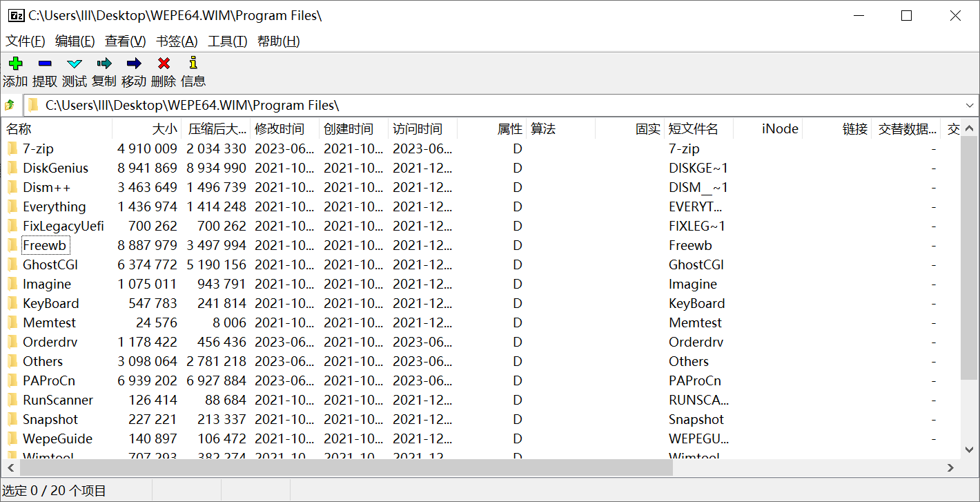Click size value 4 910 009
The height and width of the screenshot is (502, 980).
pos(147,148)
